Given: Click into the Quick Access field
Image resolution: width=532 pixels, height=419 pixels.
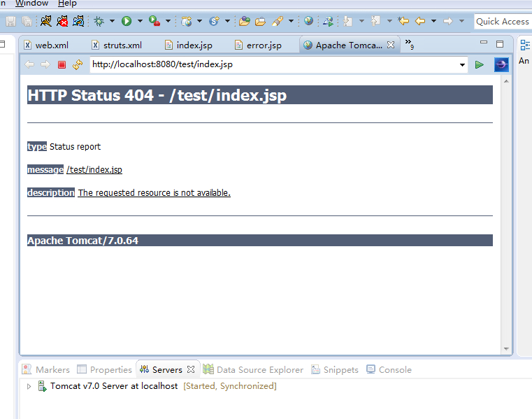Looking at the screenshot, I should [x=503, y=22].
